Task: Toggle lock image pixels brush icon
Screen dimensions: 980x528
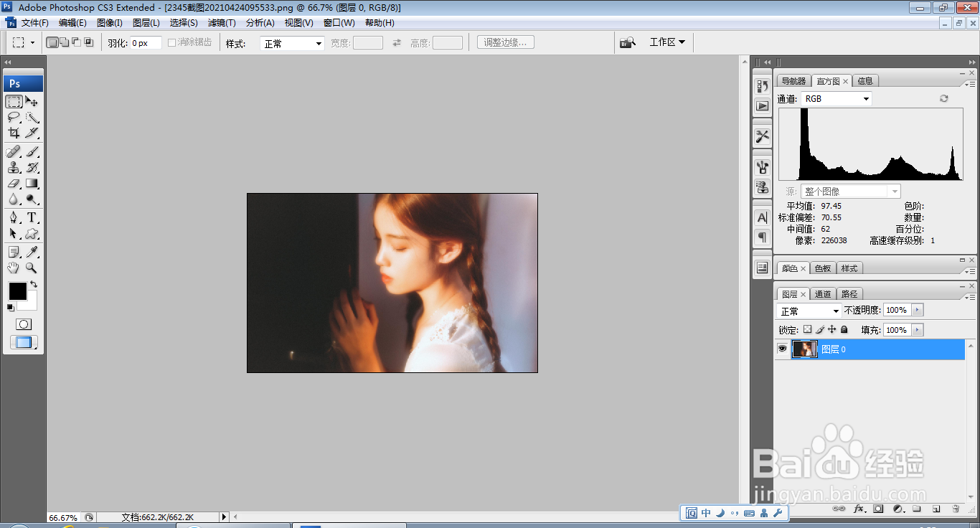Action: pyautogui.click(x=820, y=329)
